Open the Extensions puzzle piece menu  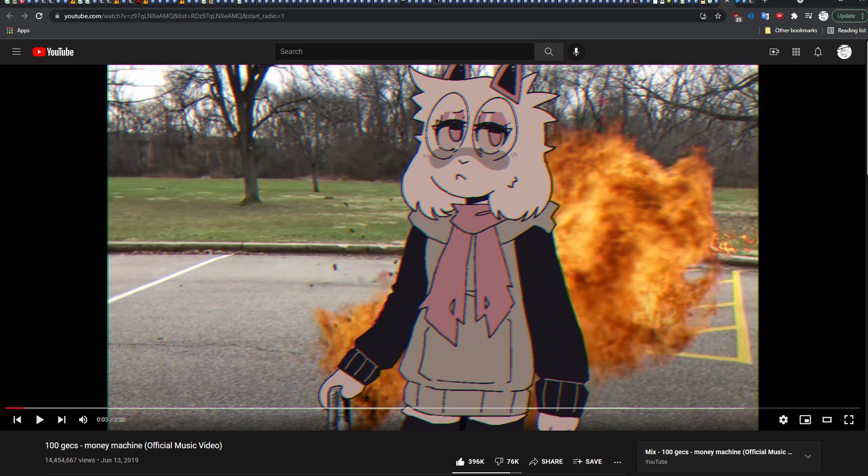pyautogui.click(x=794, y=16)
